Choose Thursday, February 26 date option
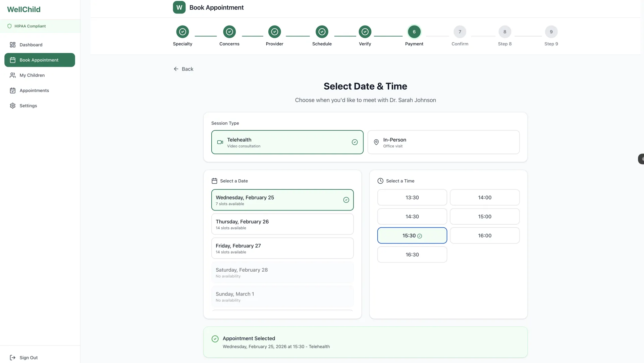Screen dimensions: 644x363 pos(282,224)
